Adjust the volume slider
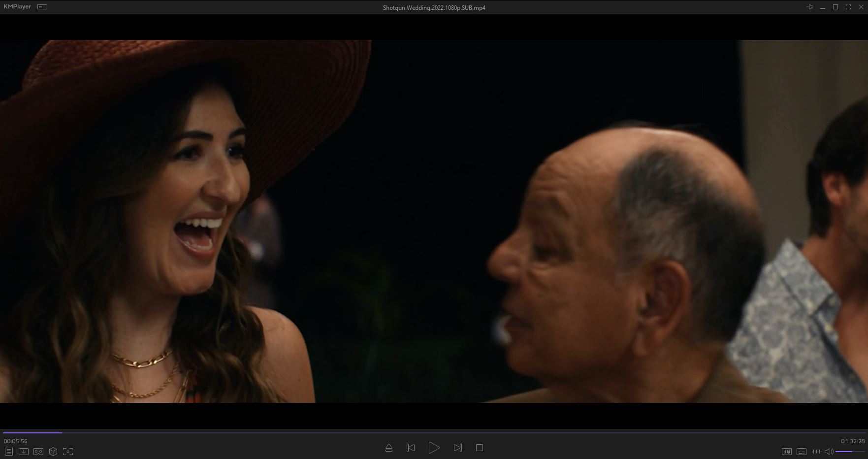The height and width of the screenshot is (459, 868). (850, 452)
